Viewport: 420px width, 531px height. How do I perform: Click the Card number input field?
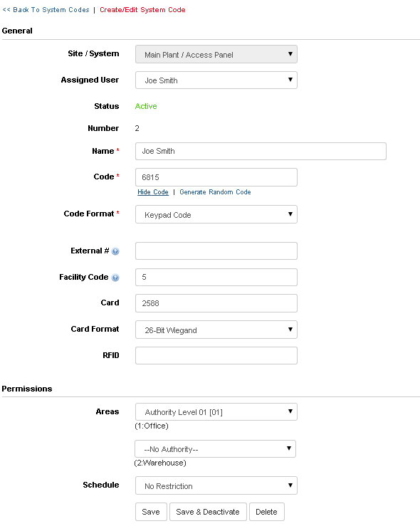[216, 303]
